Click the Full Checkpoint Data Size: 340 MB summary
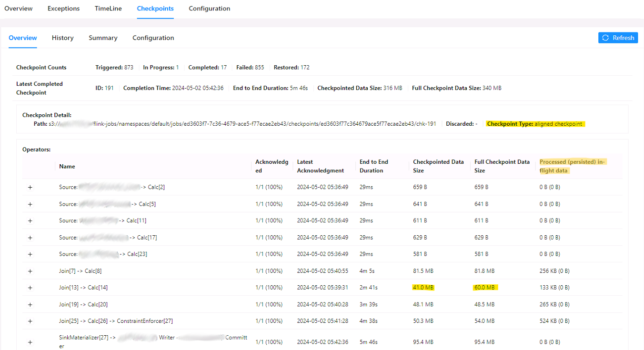 [457, 88]
